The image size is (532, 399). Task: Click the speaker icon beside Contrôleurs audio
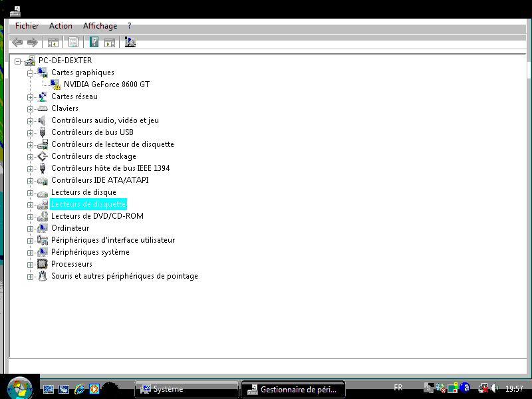(42, 120)
